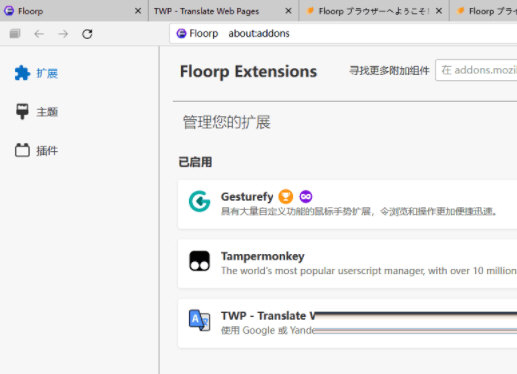This screenshot has height=374, width=517.
Task: Click the 已启用 section label
Action: point(195,162)
